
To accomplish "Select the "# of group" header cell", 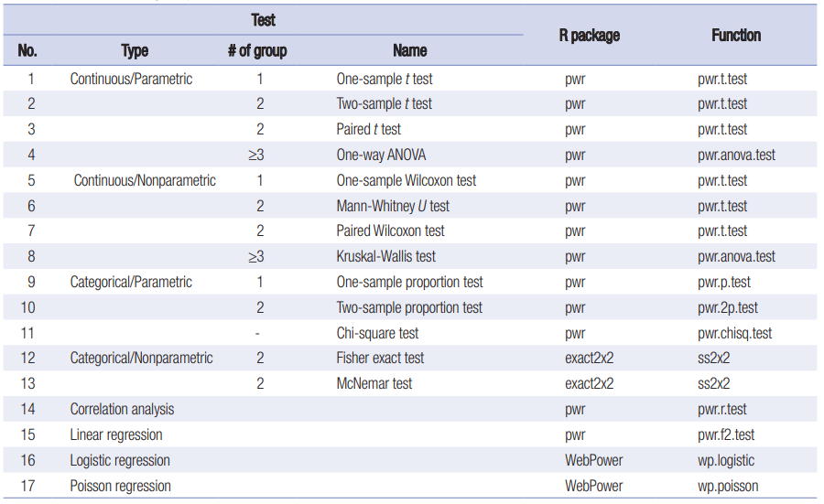I will pos(257,51).
